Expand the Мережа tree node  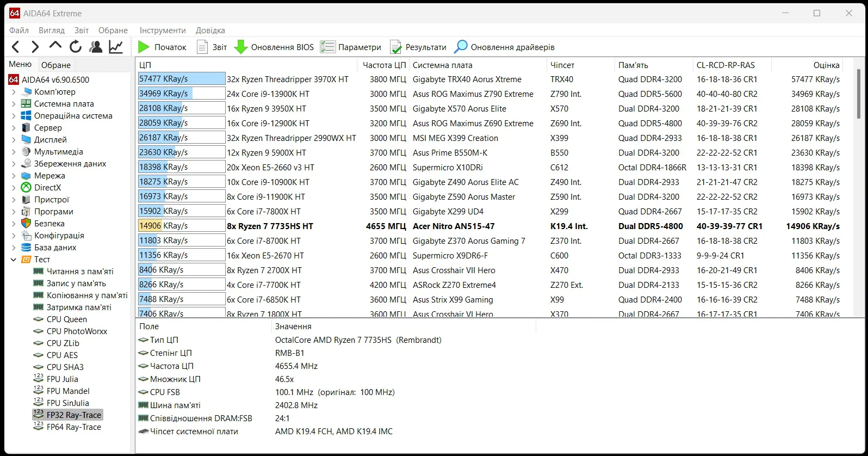14,176
